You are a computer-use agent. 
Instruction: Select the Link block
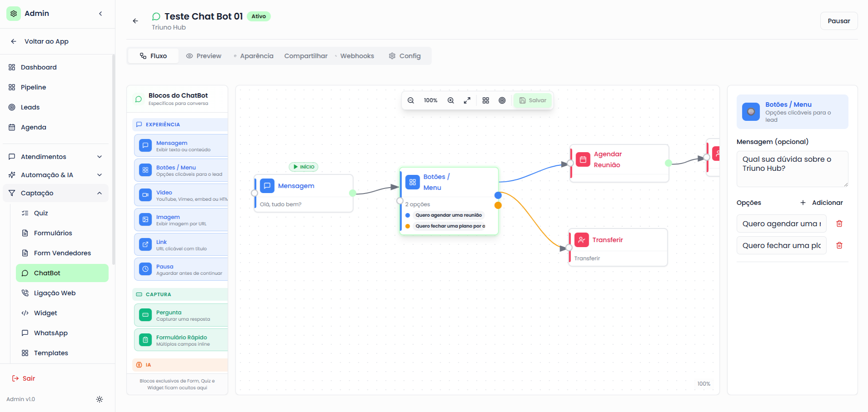click(181, 245)
